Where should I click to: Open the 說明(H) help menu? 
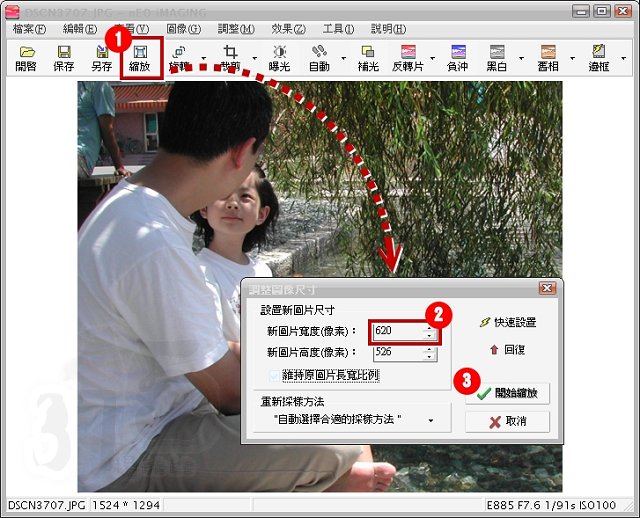pyautogui.click(x=389, y=29)
